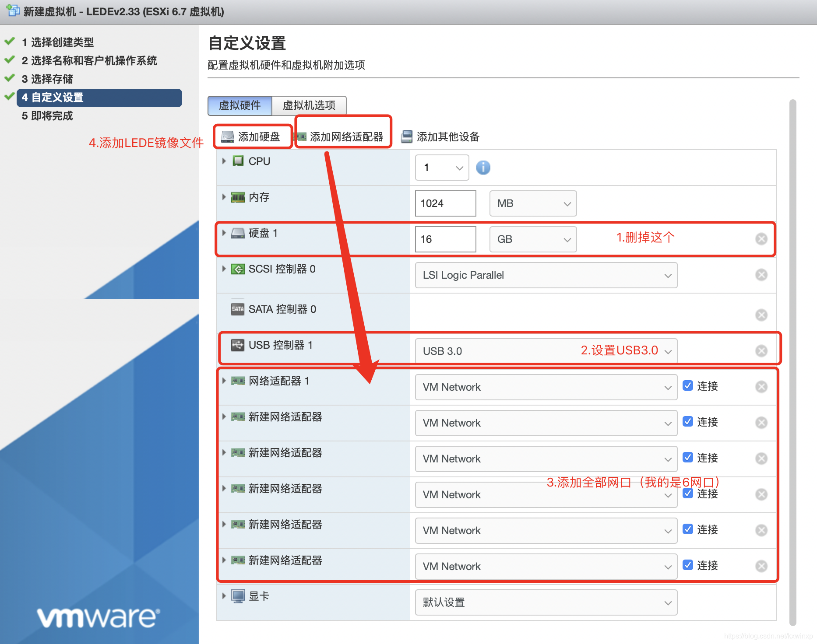Expand the SCSI 控制器 0 row
Image resolution: width=817 pixels, height=644 pixels.
click(x=224, y=269)
